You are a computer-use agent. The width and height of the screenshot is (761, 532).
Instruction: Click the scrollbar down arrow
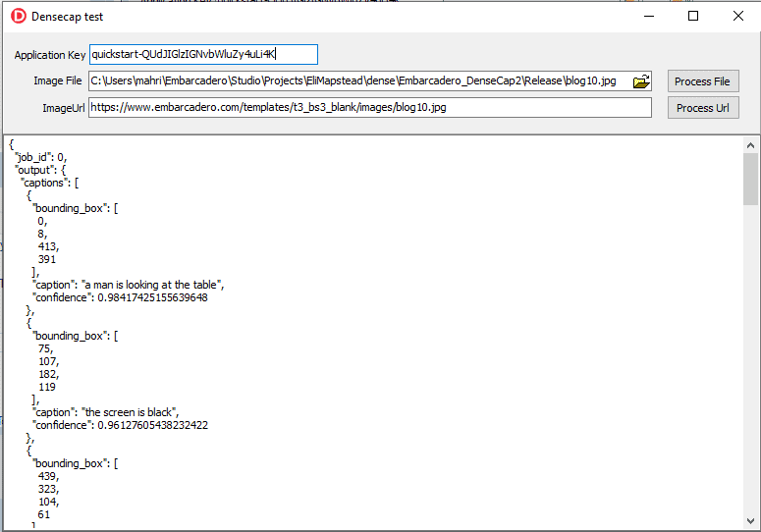pyautogui.click(x=750, y=521)
